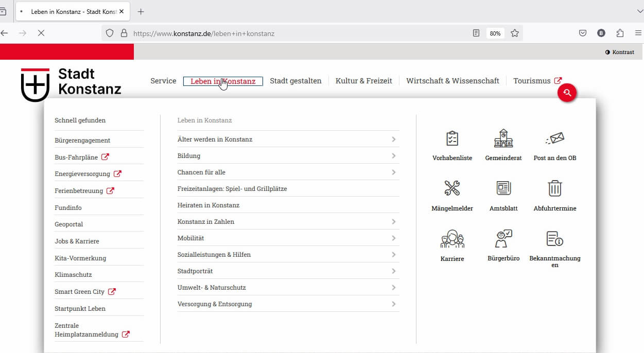Click Heiraten in Konstanz entry
The image size is (644, 353).
(x=208, y=205)
